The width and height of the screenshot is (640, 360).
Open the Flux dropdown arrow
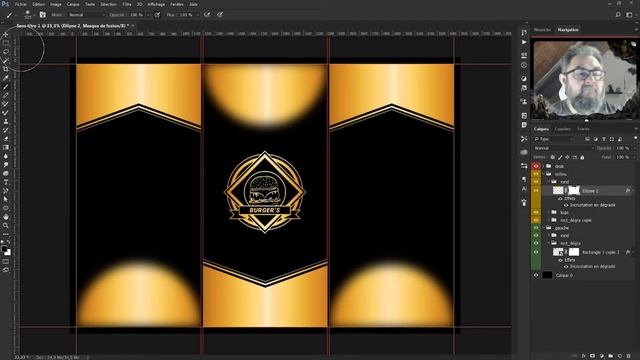197,15
